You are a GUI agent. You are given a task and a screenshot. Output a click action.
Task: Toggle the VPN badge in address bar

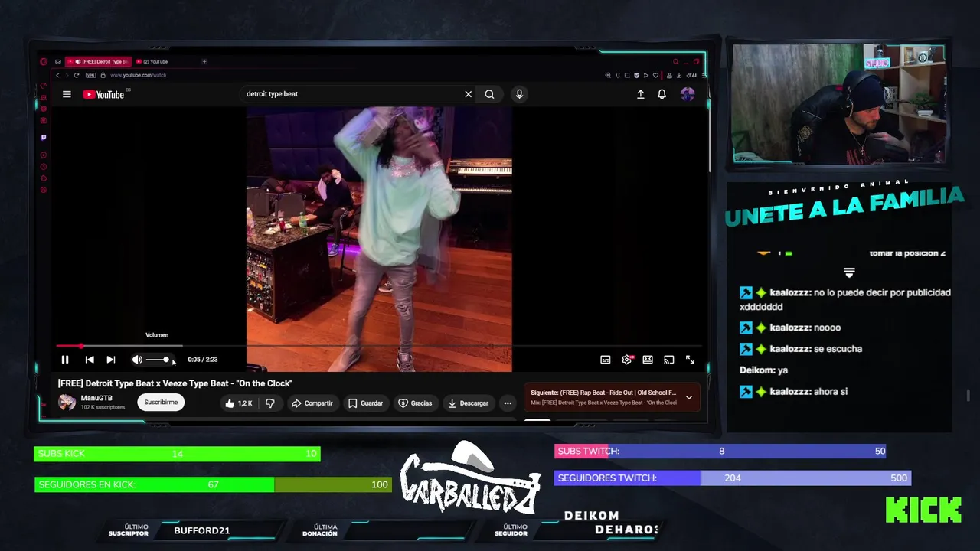click(91, 75)
